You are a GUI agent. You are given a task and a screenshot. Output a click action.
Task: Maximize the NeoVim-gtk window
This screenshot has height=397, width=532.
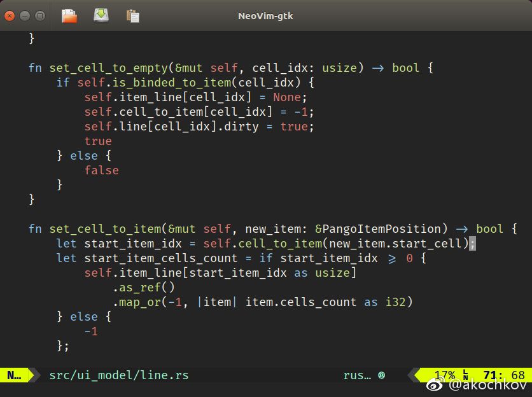coord(40,16)
